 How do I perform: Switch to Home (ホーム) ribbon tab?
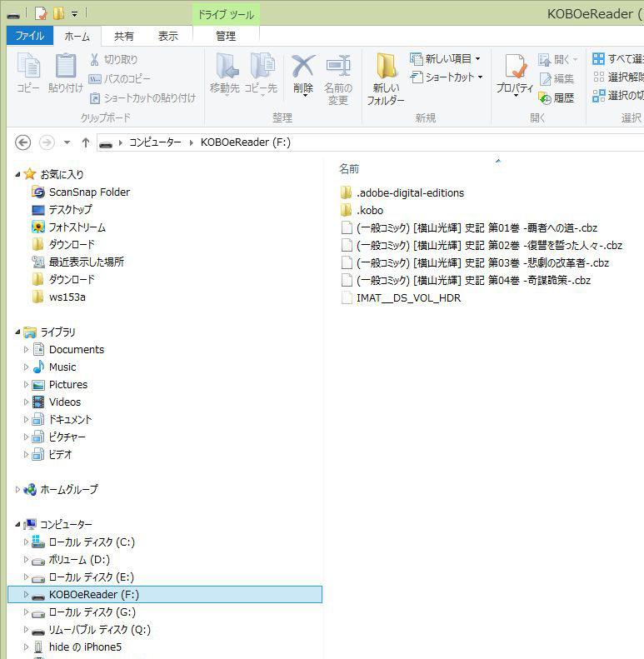pos(77,36)
